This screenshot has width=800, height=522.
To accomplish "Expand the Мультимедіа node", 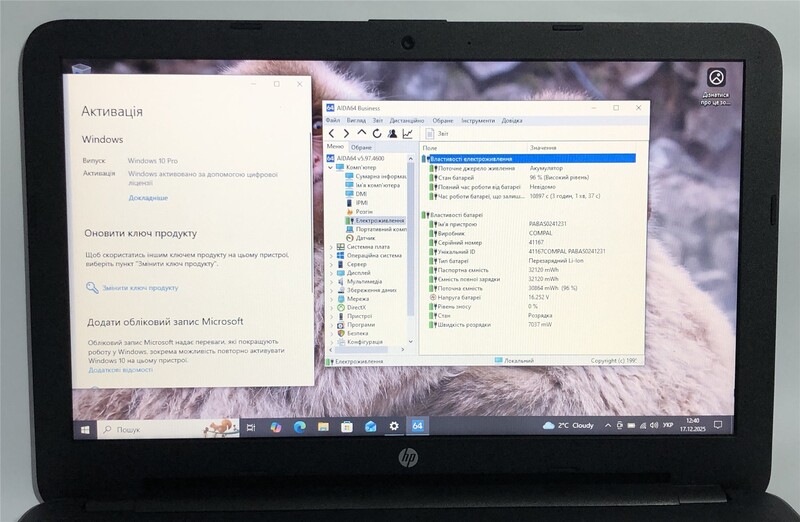I will pos(331,282).
